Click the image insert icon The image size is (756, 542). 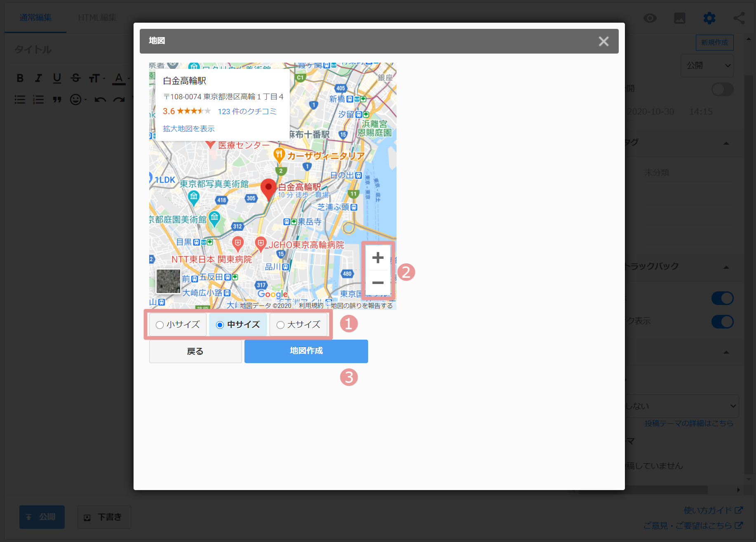(x=680, y=18)
